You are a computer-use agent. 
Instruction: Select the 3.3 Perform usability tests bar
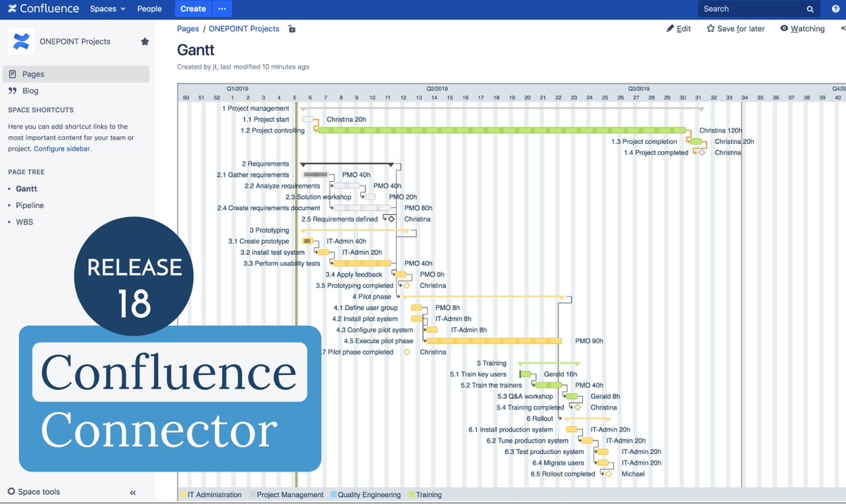(x=362, y=264)
